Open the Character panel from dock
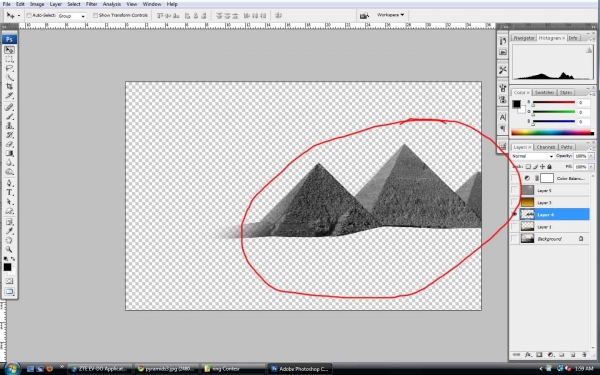This screenshot has height=375, width=600. pos(503,117)
